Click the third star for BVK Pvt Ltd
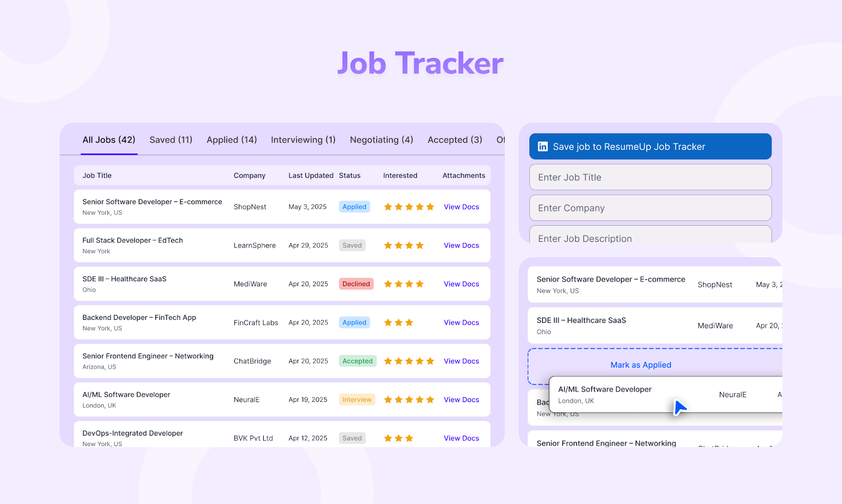The image size is (842, 504). (x=409, y=438)
